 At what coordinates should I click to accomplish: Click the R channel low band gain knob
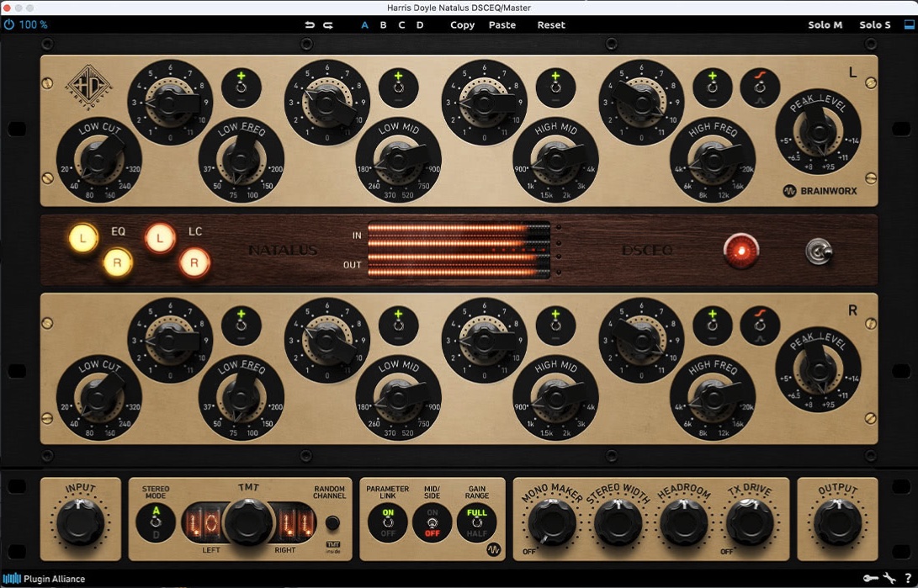point(170,341)
